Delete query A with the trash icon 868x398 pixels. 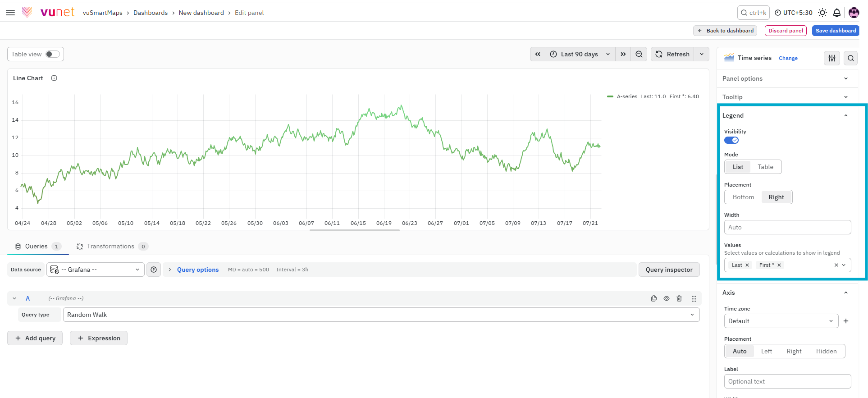click(x=679, y=298)
